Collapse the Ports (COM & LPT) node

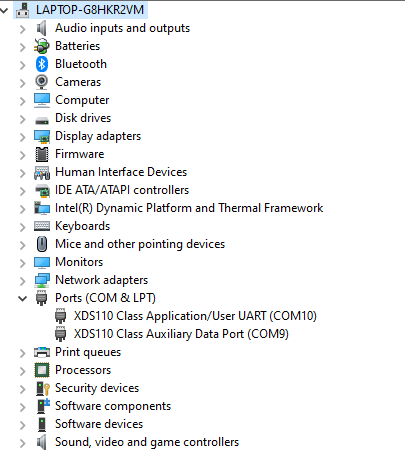coord(22,298)
